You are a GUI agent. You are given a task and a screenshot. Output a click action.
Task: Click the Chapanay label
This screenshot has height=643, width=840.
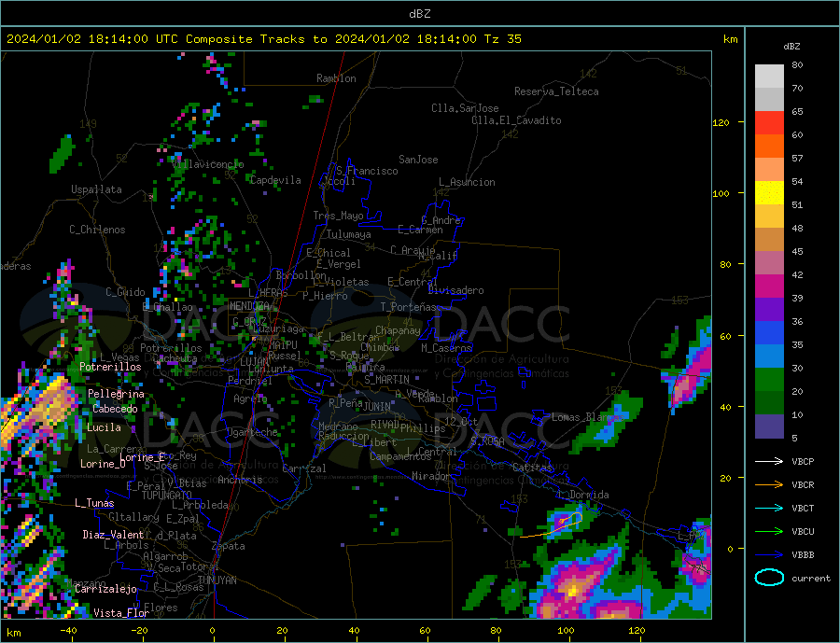coord(398,330)
